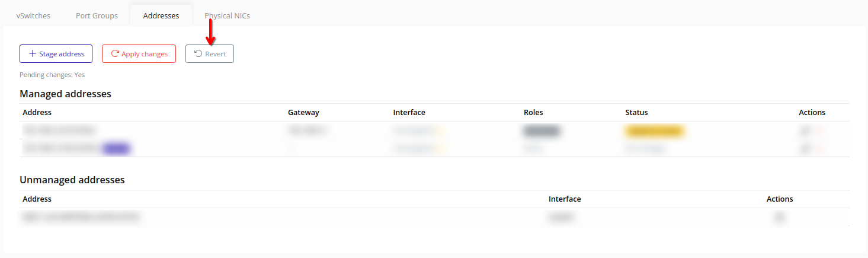Click the grey role badge in first row
Screen dimensions: 868x258
coord(541,131)
